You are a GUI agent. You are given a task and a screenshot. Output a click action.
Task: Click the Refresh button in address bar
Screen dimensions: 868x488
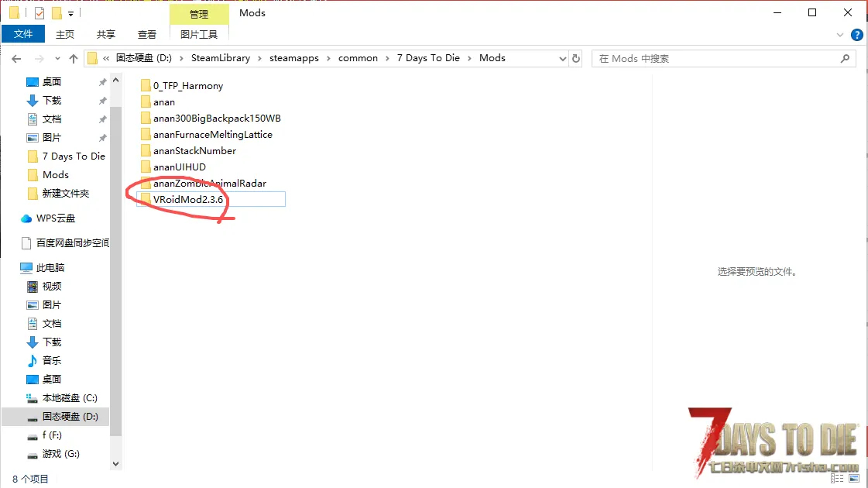point(576,58)
